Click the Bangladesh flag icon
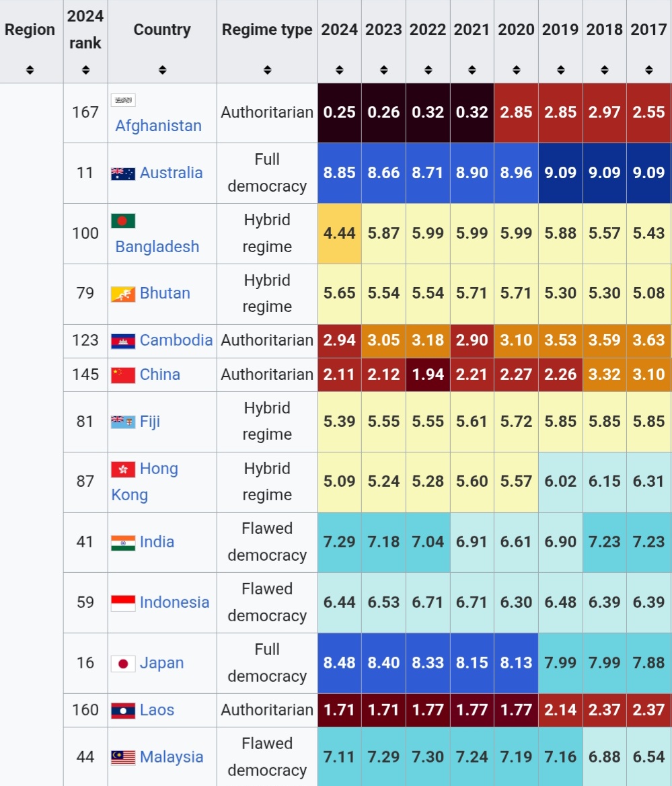 pos(123,221)
